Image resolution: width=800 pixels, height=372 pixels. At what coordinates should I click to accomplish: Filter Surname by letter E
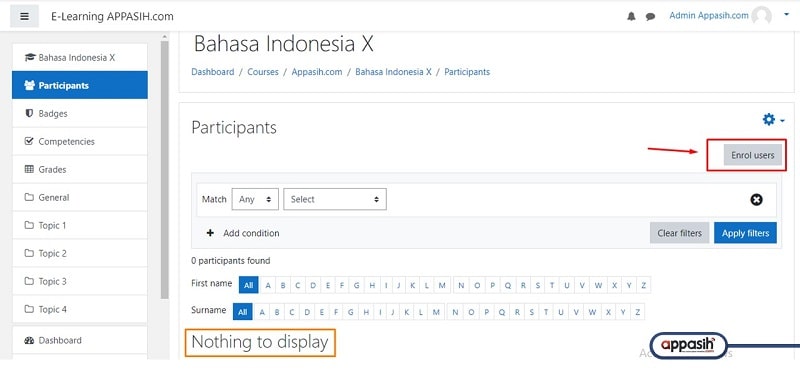[x=321, y=312]
